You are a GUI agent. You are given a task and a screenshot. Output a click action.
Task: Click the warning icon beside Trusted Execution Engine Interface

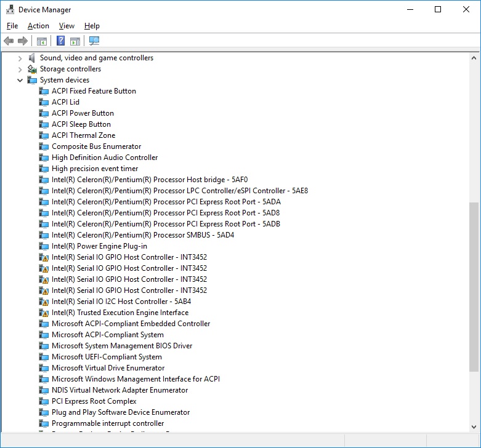tap(44, 313)
